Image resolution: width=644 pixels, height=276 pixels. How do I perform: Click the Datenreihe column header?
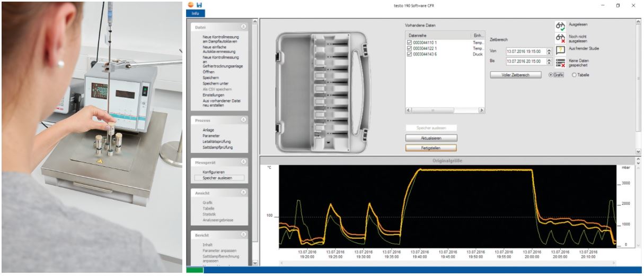tap(438, 35)
